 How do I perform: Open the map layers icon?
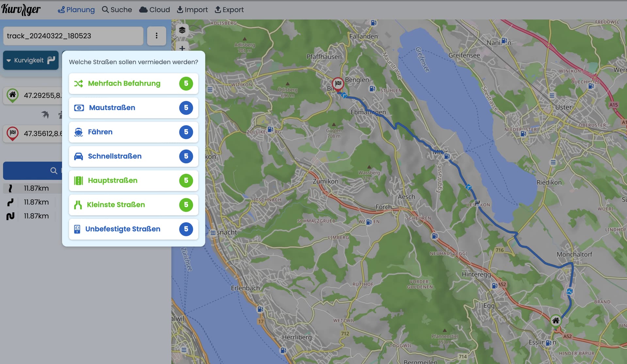pos(182,30)
